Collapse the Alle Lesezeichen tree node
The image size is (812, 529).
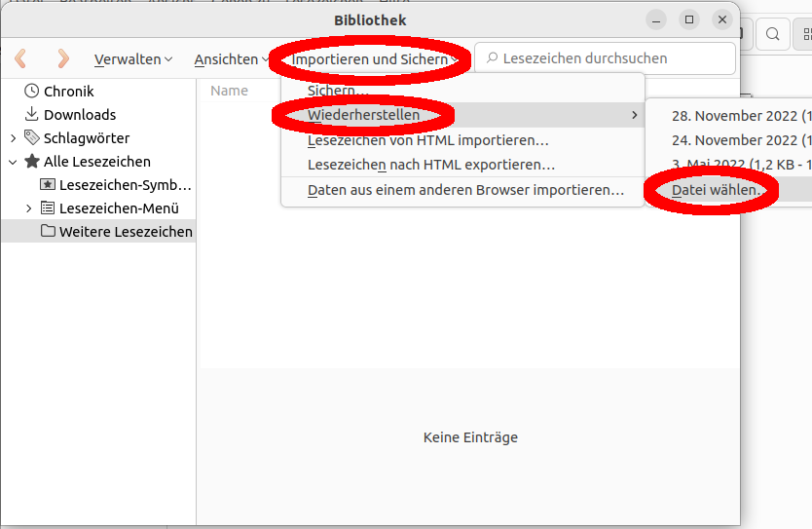click(13, 162)
